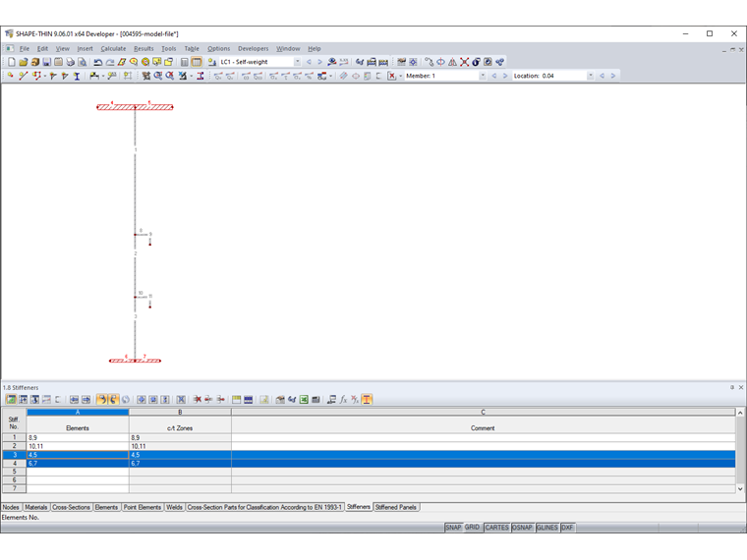Undo the last action
Screen dimensions: 747x560
coord(98,62)
